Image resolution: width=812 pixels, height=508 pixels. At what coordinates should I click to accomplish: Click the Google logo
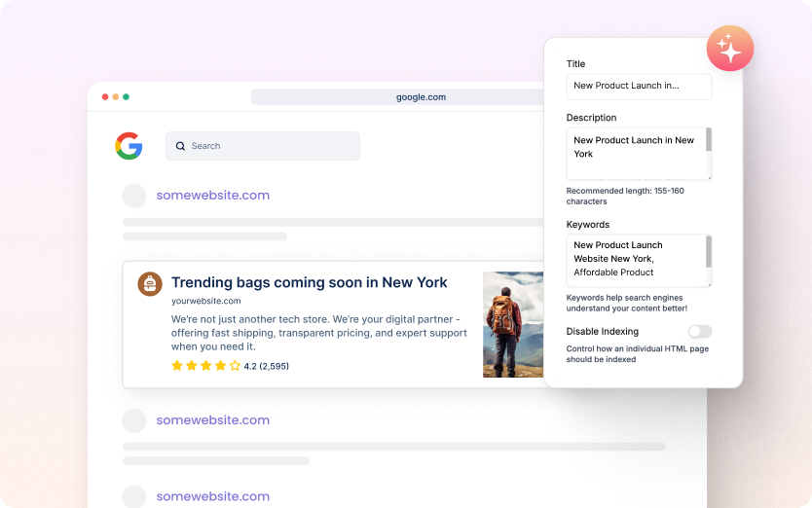click(129, 146)
